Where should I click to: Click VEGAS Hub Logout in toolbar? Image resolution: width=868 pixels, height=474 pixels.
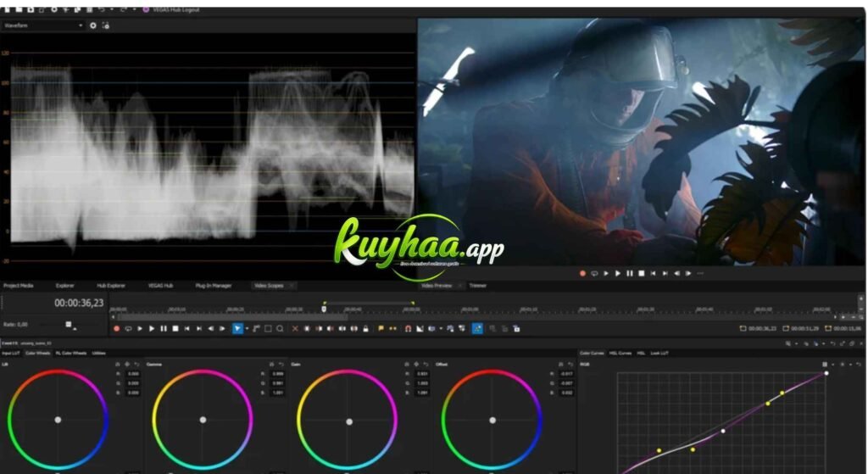point(171,9)
